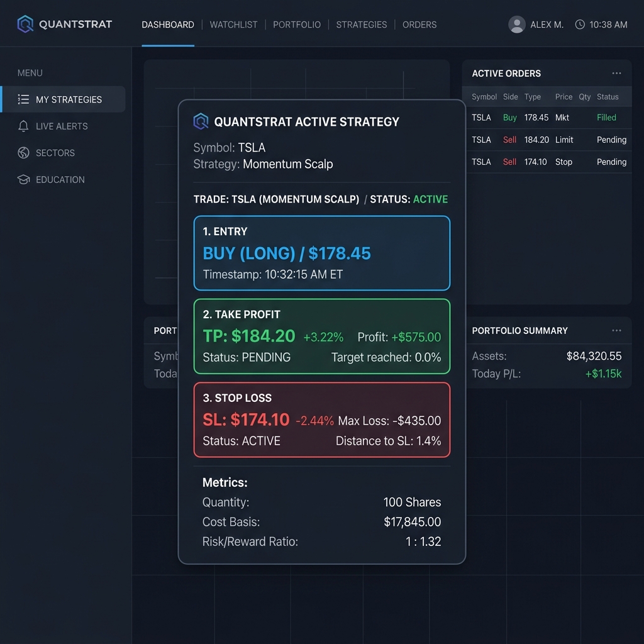Viewport: 644px width, 644px height.
Task: Click the Sectors globe icon
Action: click(23, 153)
